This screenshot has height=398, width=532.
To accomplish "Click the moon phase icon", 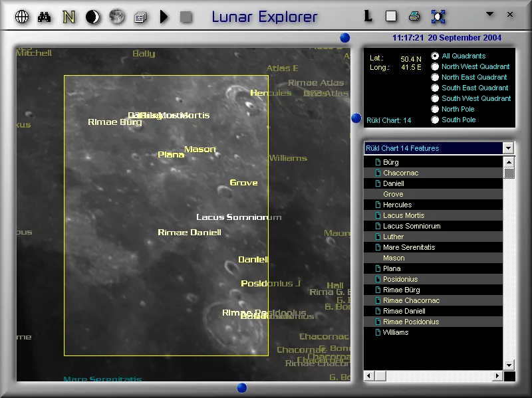I will pos(92,17).
